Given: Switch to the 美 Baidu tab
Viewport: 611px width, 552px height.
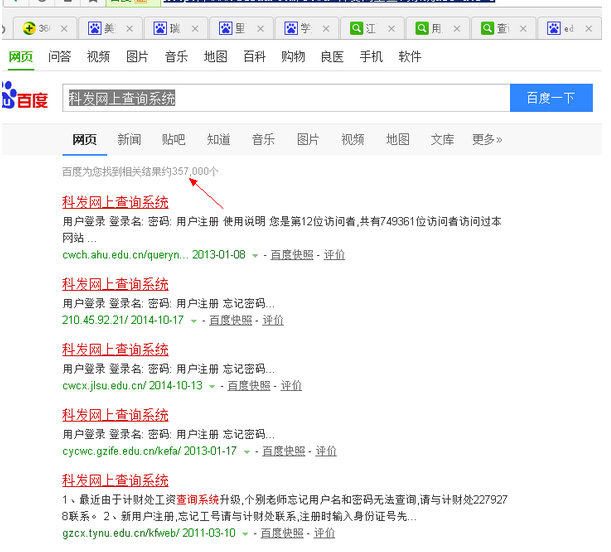Looking at the screenshot, I should pos(110,28).
